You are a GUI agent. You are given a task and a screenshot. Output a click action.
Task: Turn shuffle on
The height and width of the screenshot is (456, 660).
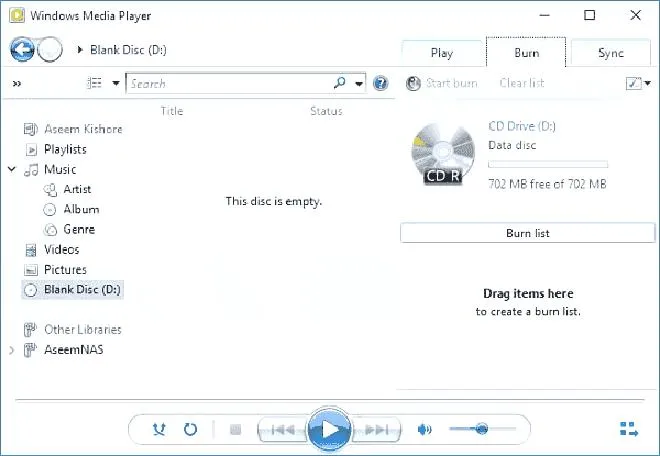(159, 429)
